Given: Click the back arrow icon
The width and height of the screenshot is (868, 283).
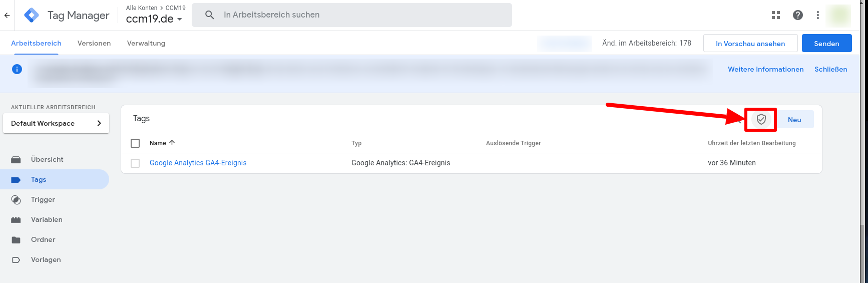Looking at the screenshot, I should tap(7, 15).
